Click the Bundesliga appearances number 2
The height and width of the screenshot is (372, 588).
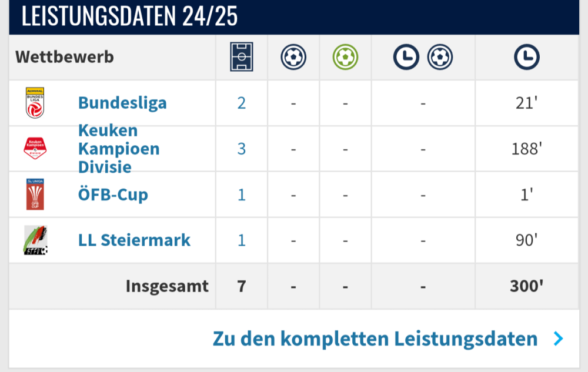[x=241, y=103]
